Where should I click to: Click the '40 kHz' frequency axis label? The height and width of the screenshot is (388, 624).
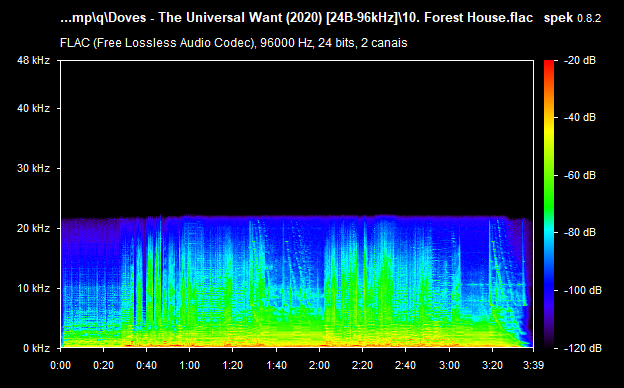pos(33,108)
